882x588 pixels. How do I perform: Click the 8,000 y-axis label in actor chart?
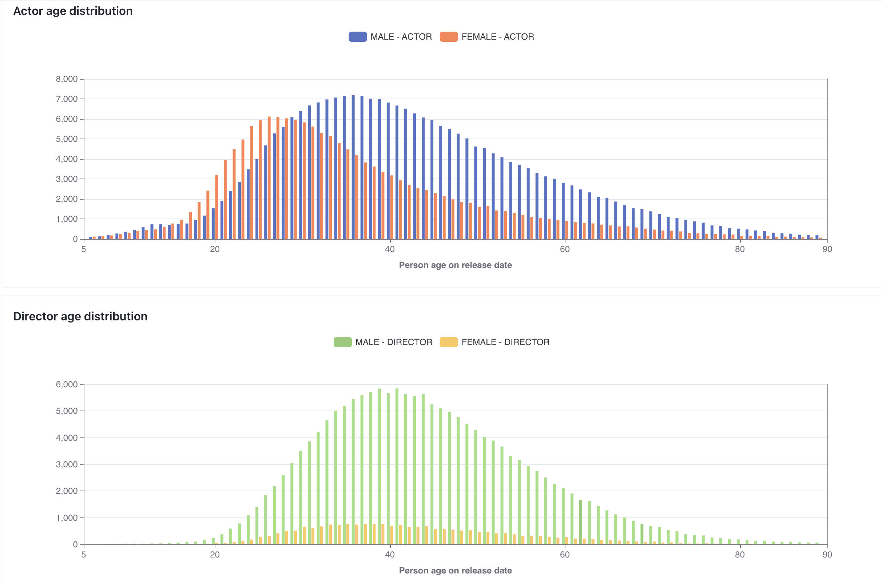[x=67, y=79]
